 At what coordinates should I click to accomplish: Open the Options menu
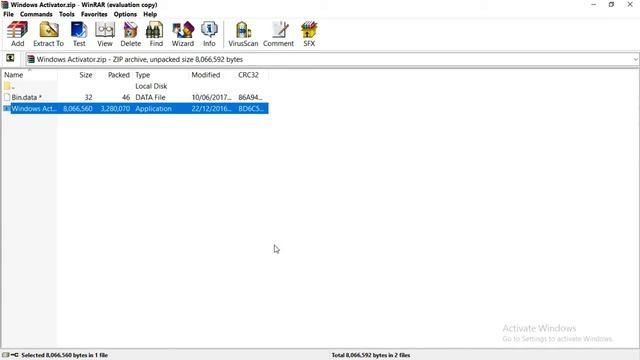pyautogui.click(x=125, y=14)
